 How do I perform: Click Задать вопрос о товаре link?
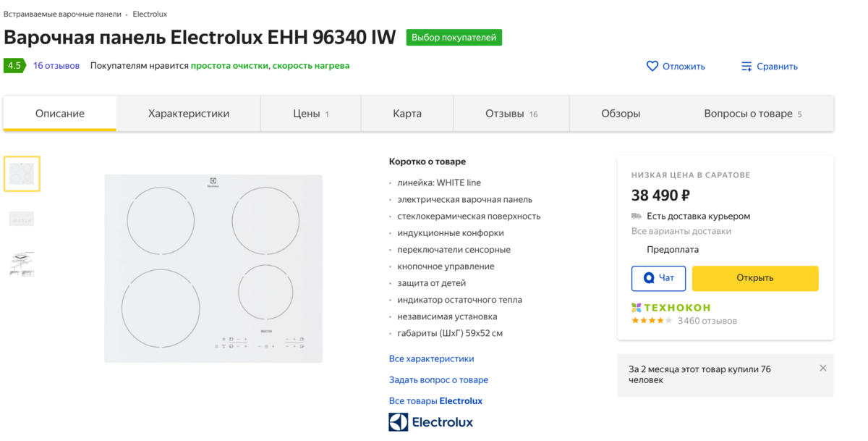(x=438, y=379)
